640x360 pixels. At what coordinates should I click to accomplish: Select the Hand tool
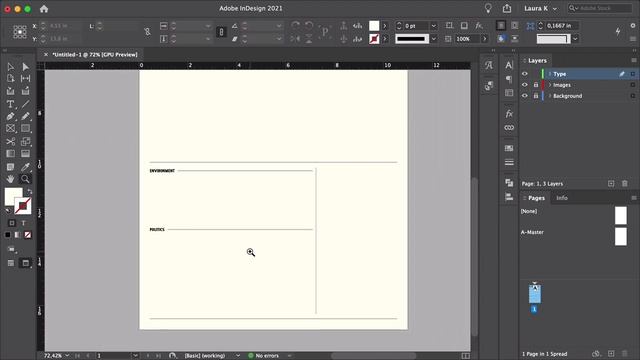(10, 179)
